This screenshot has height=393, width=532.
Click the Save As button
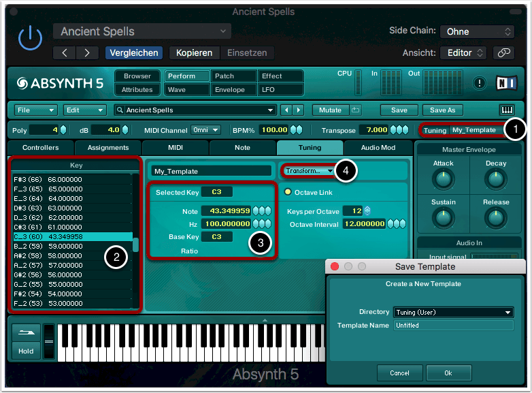(442, 110)
